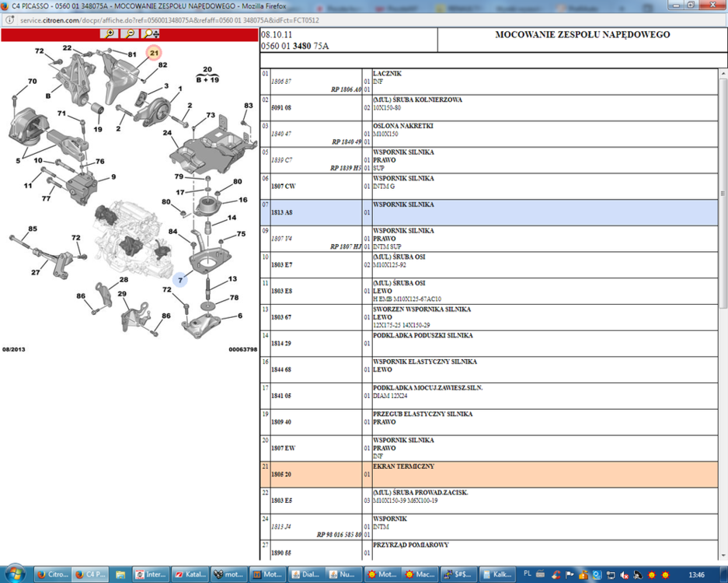The image size is (728, 583).
Task: Click part number 1807 EW in table
Action: (284, 449)
